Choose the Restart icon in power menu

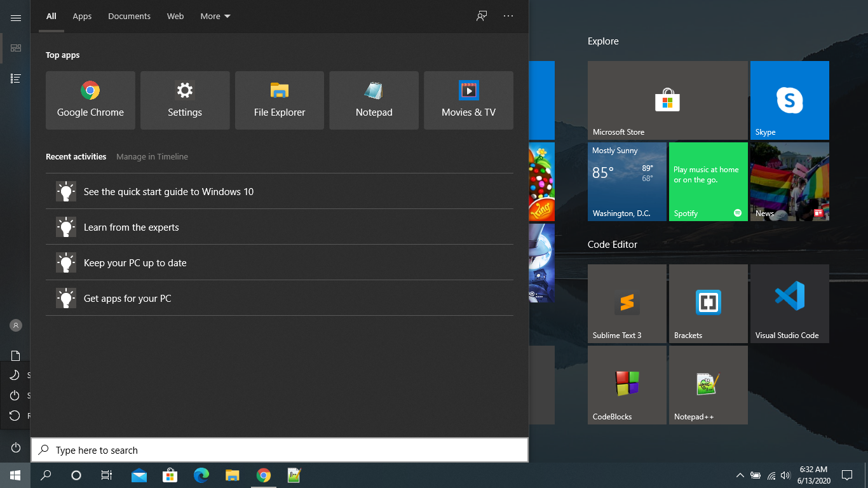click(x=15, y=416)
